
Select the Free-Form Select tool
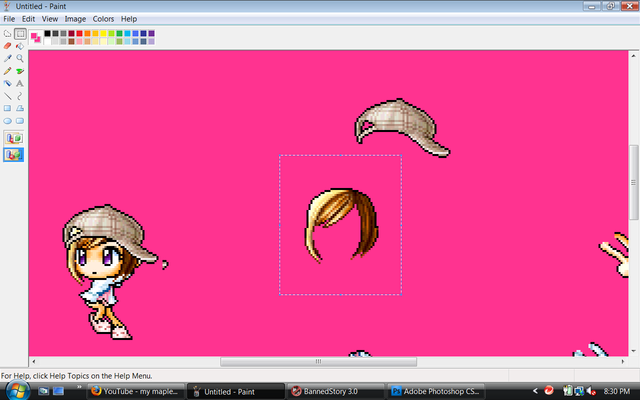(x=7, y=33)
